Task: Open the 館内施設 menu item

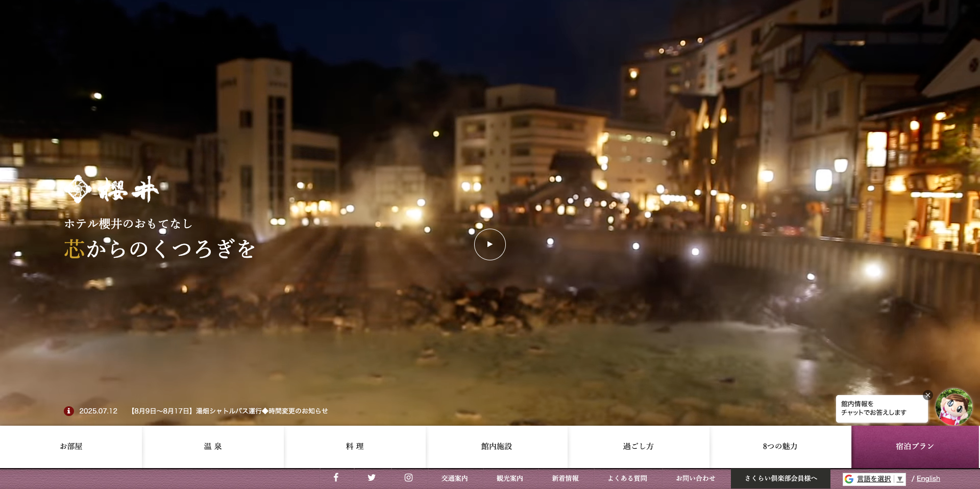Action: [497, 447]
